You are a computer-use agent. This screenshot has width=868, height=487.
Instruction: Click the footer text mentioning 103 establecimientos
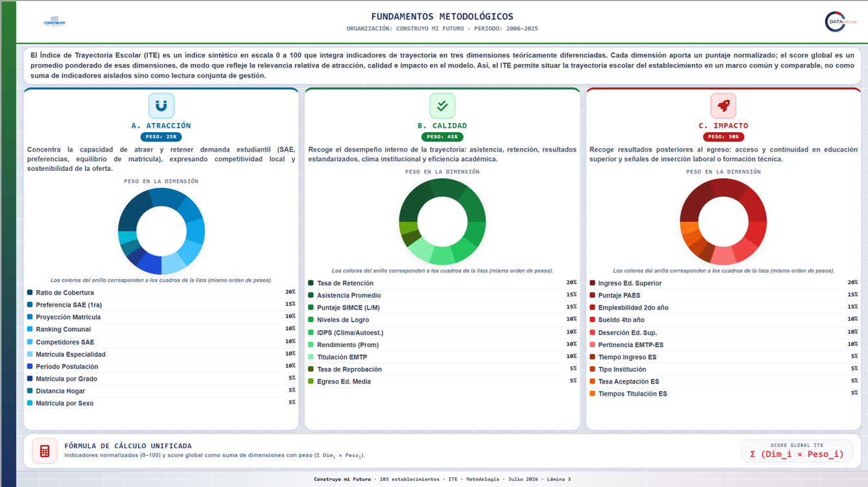(443, 479)
